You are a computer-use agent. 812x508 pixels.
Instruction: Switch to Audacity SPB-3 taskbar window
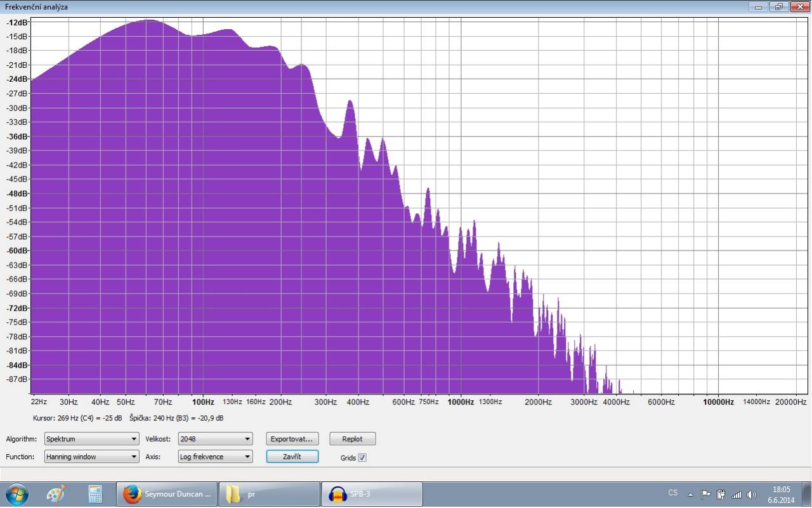[x=372, y=494]
